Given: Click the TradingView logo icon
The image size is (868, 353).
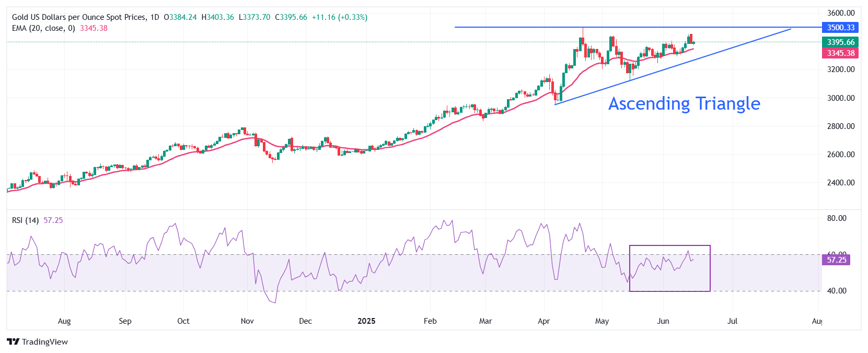Looking at the screenshot, I should (x=13, y=342).
